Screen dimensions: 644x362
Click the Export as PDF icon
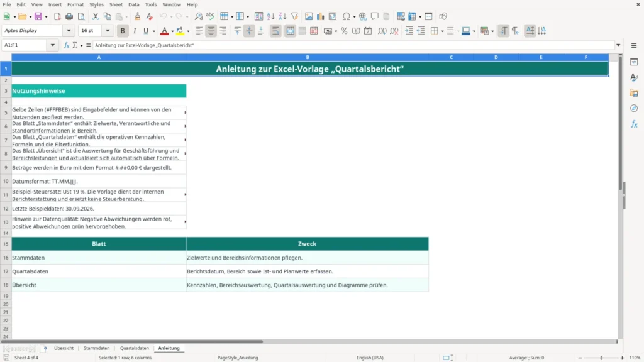point(57,16)
